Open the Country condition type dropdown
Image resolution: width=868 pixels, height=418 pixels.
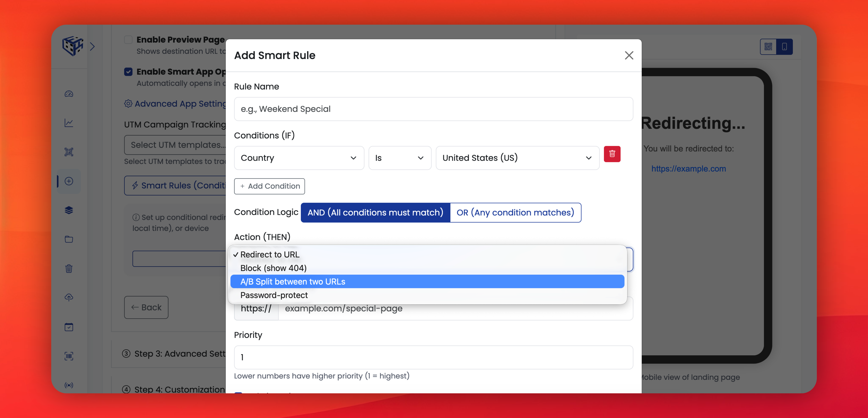[299, 158]
